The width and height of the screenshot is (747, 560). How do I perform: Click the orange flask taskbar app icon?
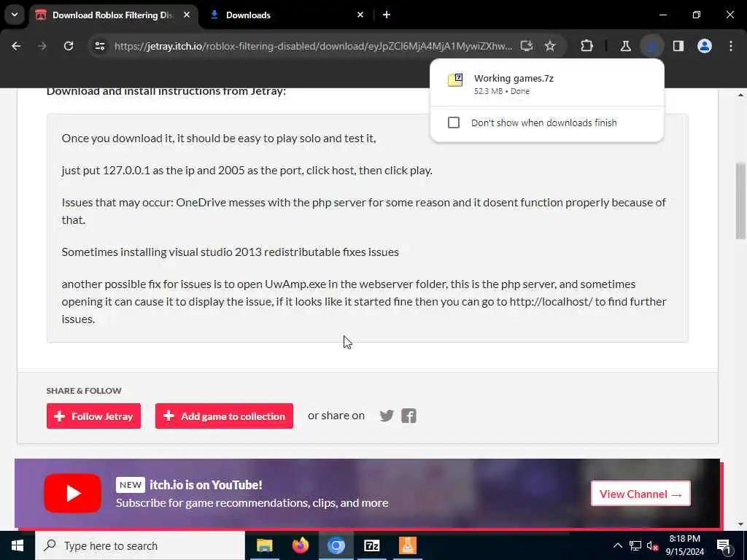point(407,545)
